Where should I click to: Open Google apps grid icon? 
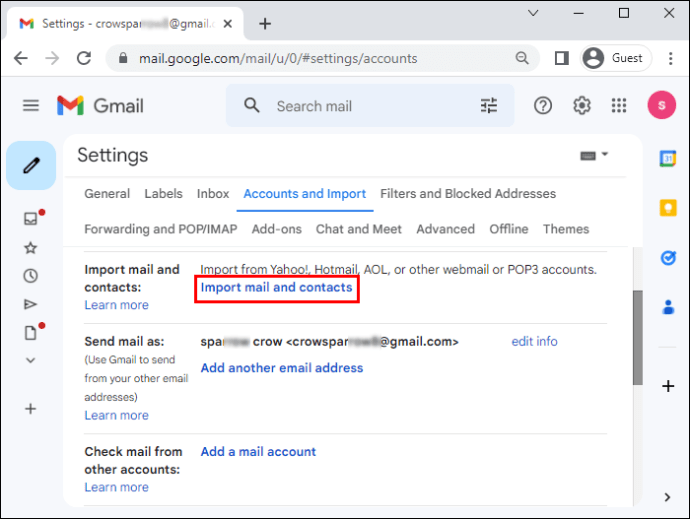click(619, 106)
